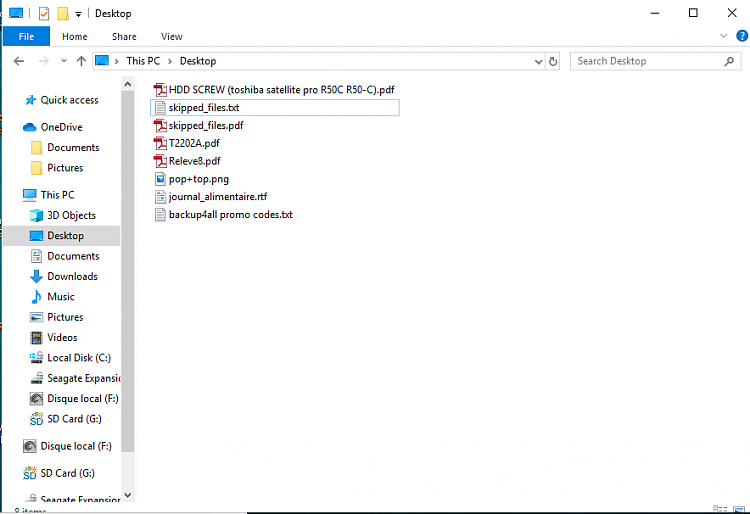
Task: Click the File Explorer window system icon
Action: pos(16,13)
